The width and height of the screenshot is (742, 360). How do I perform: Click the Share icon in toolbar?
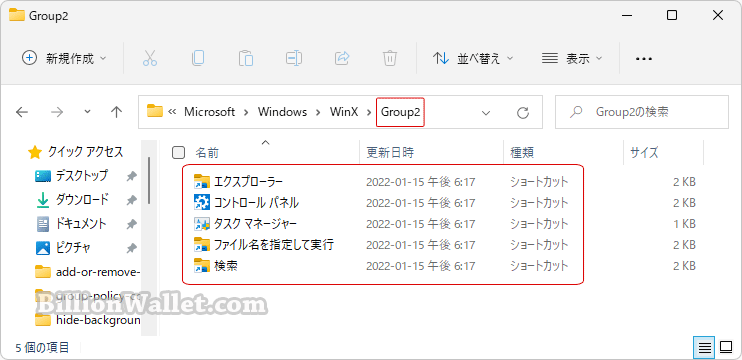342,58
